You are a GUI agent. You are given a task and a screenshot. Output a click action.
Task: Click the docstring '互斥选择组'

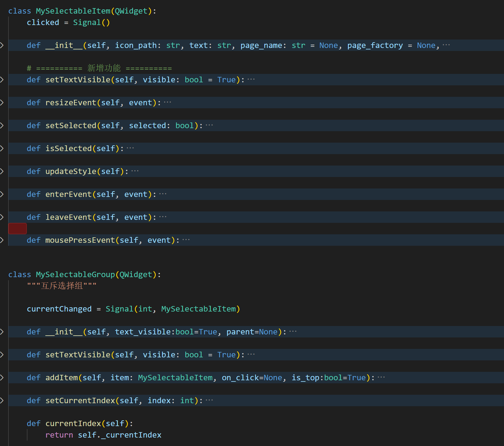(x=62, y=286)
